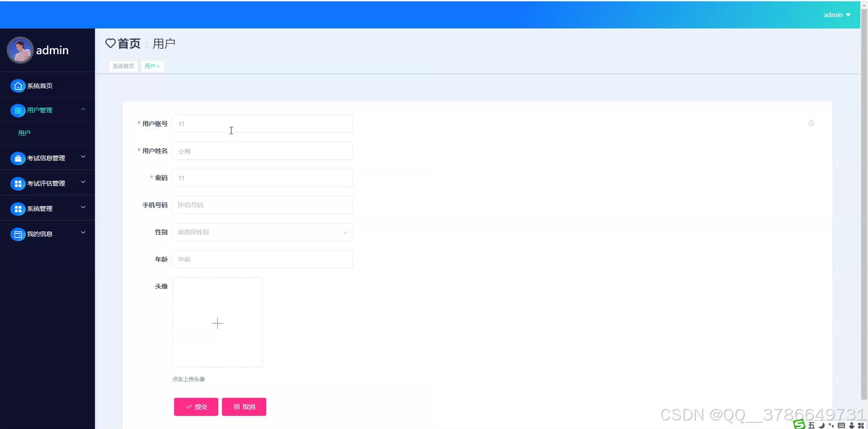Click the person icon in IME bar
This screenshot has height=429, width=868.
point(852,425)
